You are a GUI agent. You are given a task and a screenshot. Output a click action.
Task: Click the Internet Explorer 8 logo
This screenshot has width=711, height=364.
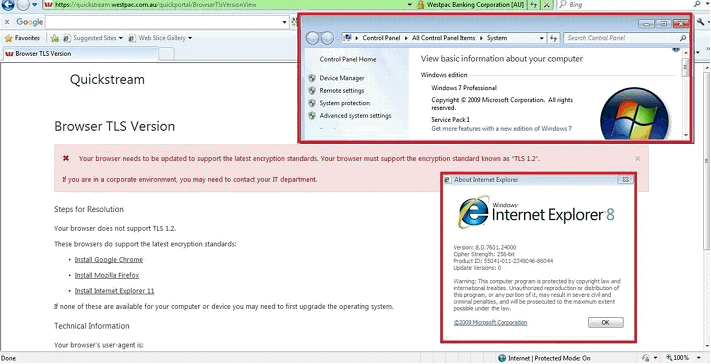536,212
